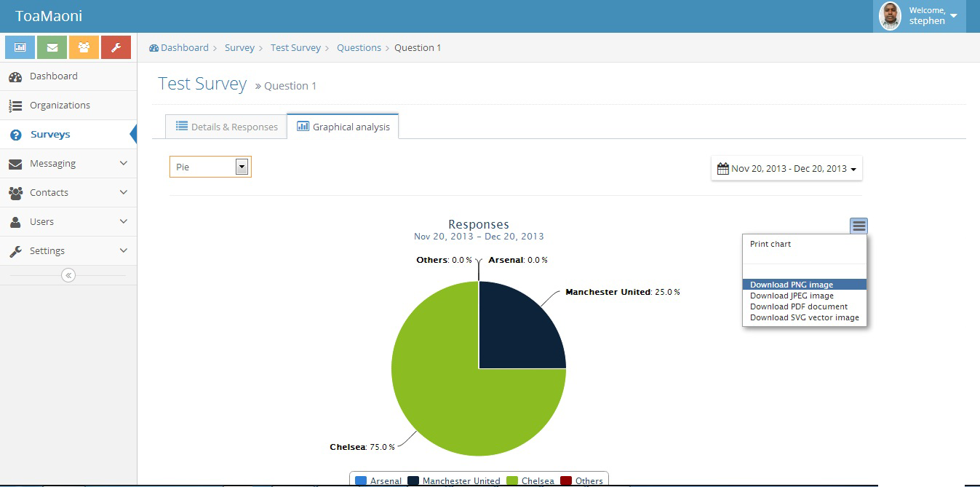Click the Organizations list icon in sidebar
980x487 pixels.
(x=15, y=106)
